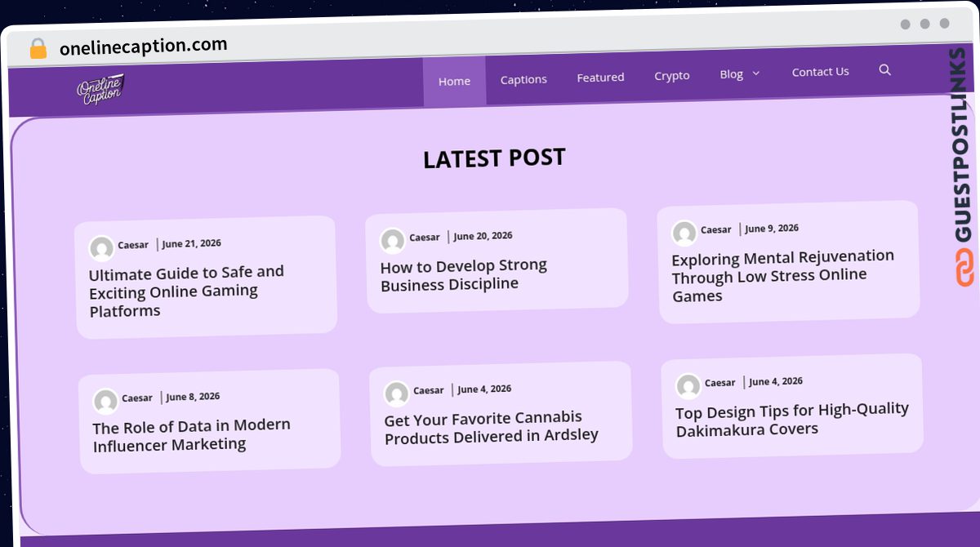This screenshot has height=547, width=980.
Task: Click author name Caesar on Influencer Marketing post
Action: click(137, 398)
